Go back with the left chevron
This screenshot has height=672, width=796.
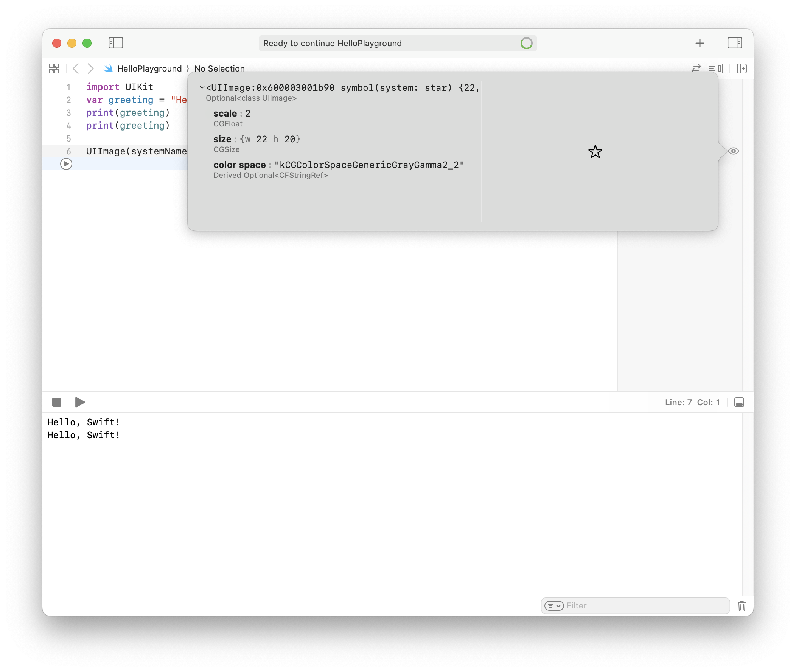point(76,68)
